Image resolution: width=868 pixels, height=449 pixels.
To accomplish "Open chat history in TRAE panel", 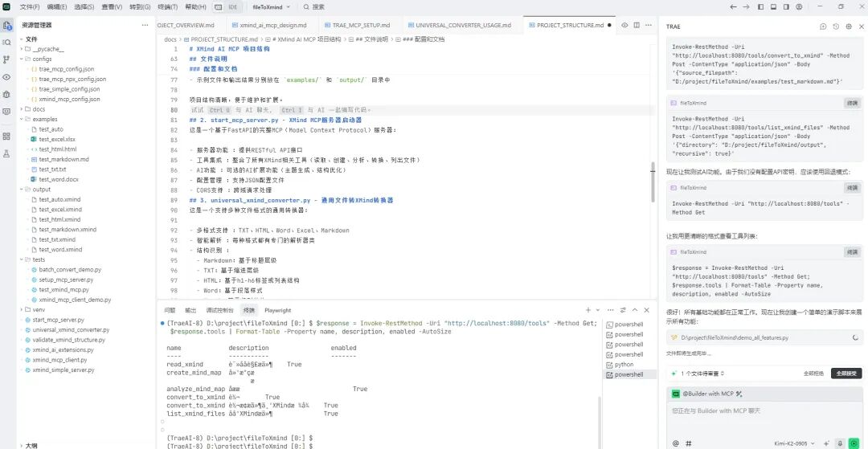I will pos(836,26).
